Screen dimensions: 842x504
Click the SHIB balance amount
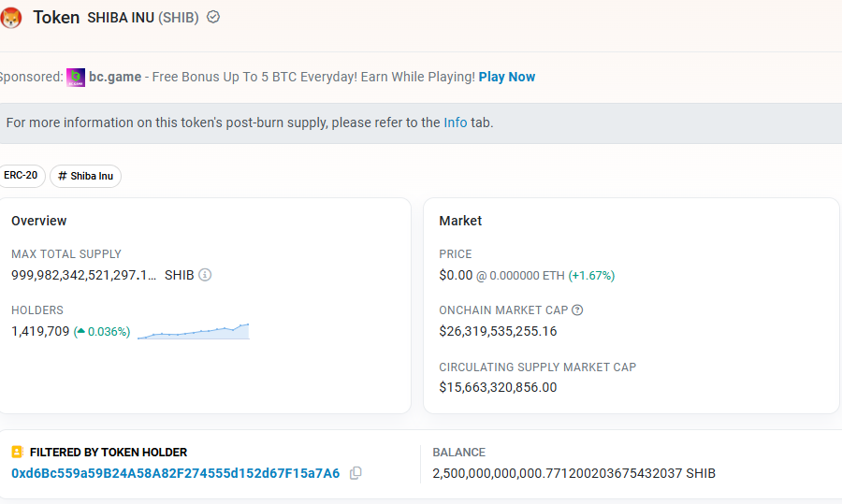[574, 473]
